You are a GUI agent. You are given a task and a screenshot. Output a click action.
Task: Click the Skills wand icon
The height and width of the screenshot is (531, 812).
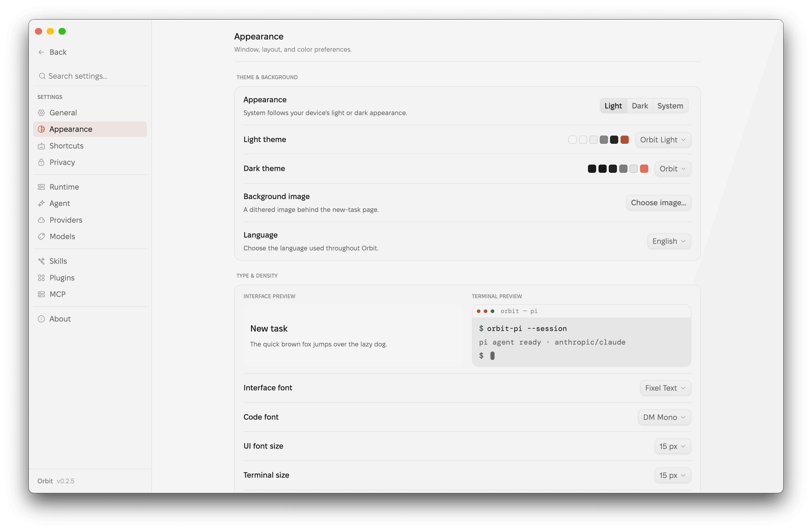(x=41, y=261)
